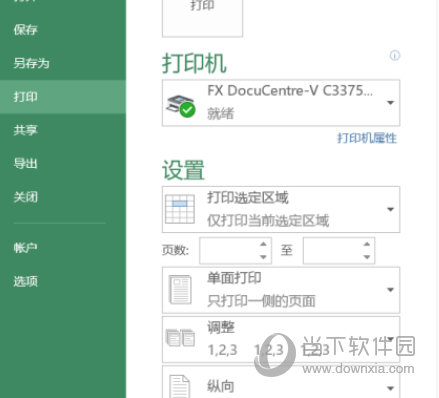Open the Save (保存) menu item
Image resolution: width=439 pixels, height=398 pixels.
26,30
